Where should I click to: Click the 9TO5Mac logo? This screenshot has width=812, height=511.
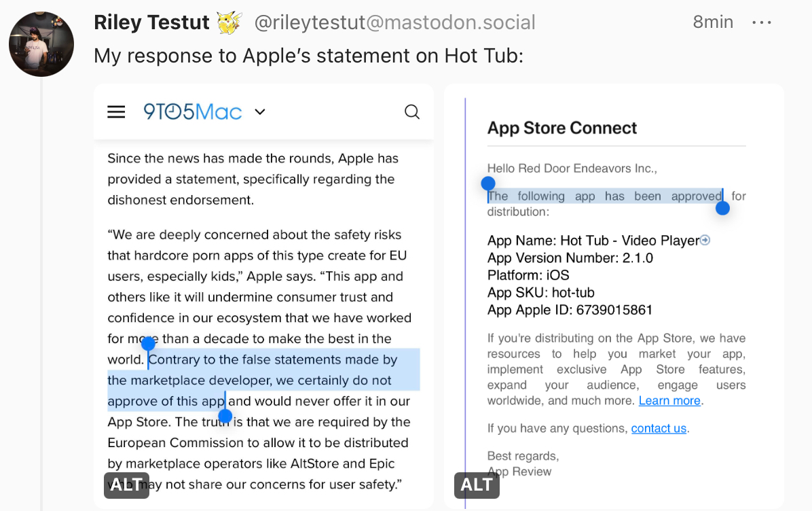193,112
